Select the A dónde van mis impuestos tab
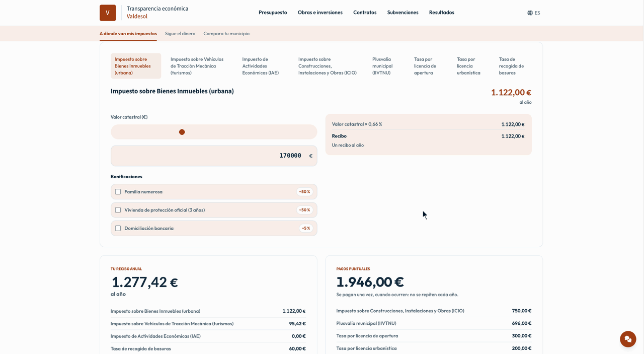Viewport: 644px width, 354px height. coord(128,34)
